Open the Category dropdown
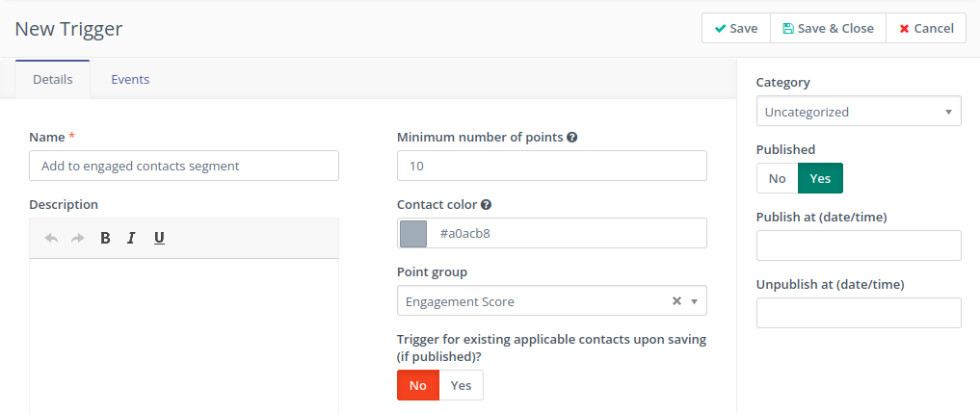The height and width of the screenshot is (413, 980). [858, 112]
